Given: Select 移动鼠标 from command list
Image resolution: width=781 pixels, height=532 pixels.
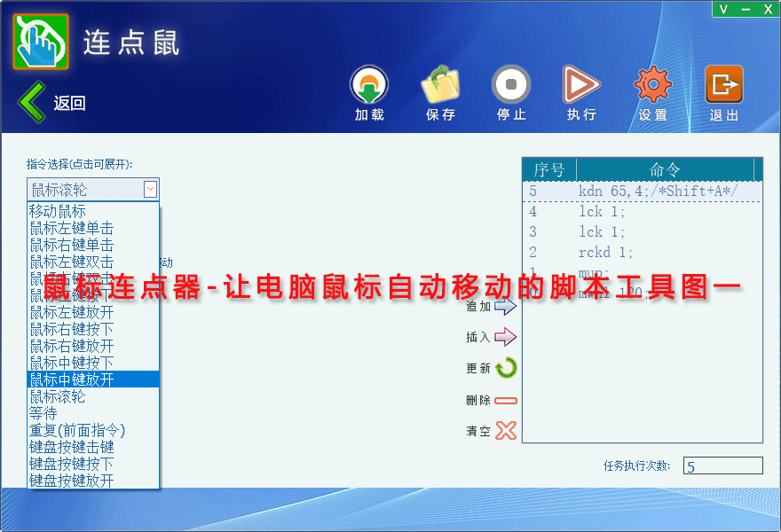Looking at the screenshot, I should point(58,211).
